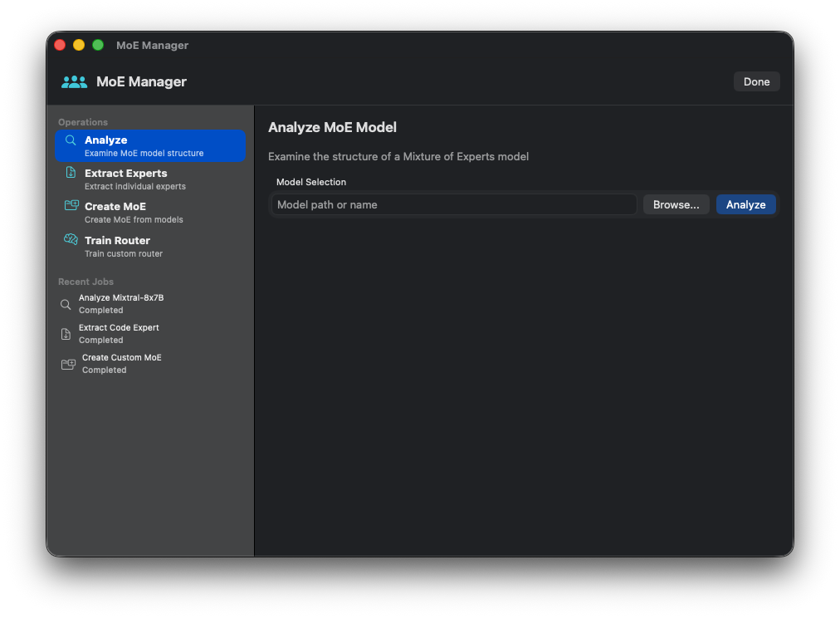Click the Train Router brain icon
Screen dimensions: 840x618
tap(71, 240)
